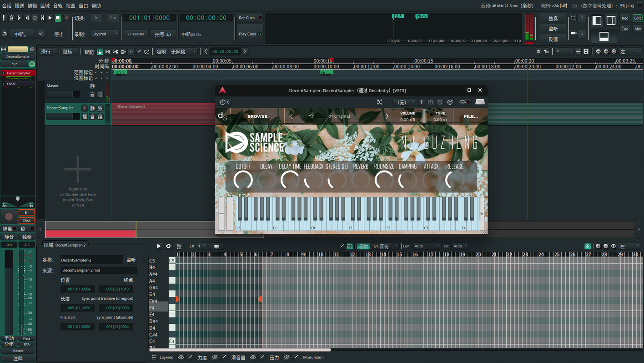Click the play range transport icon
This screenshot has height=363, width=644.
[x=42, y=18]
